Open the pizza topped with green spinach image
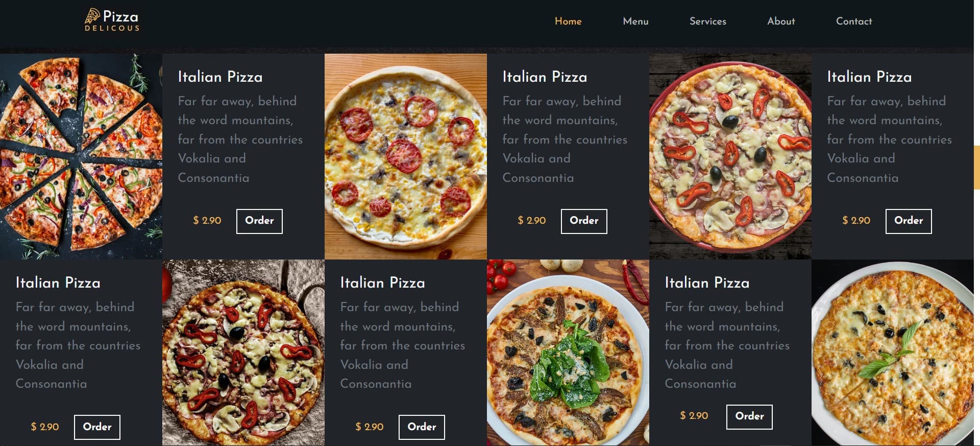 tap(568, 353)
